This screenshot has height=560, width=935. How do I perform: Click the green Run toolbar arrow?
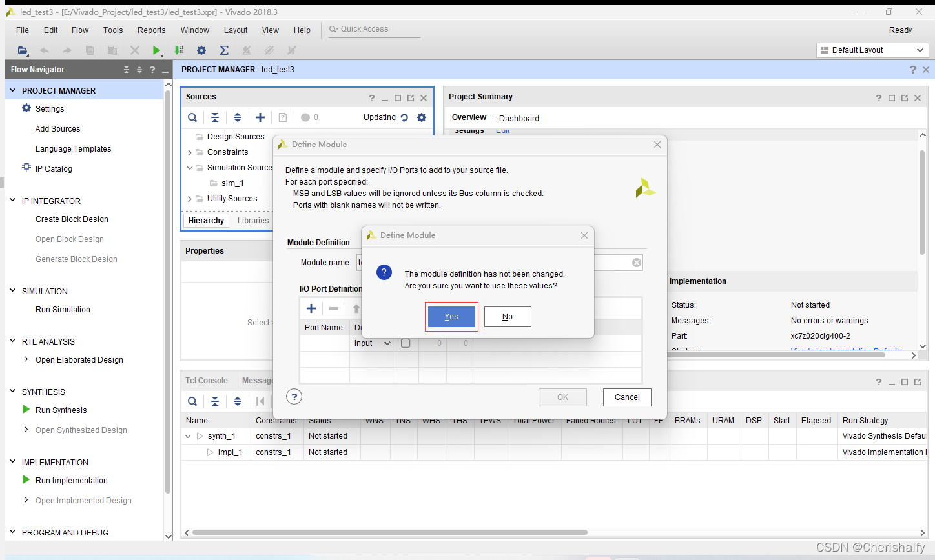156,50
